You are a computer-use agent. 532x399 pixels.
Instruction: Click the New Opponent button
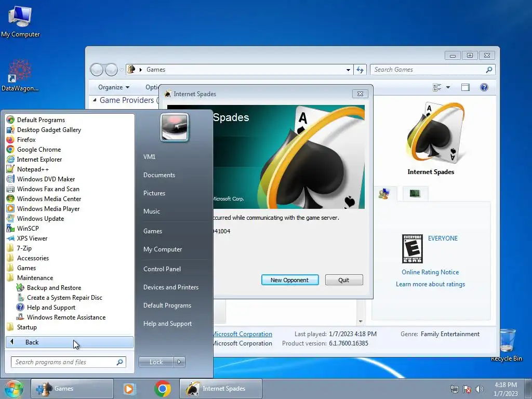[290, 280]
